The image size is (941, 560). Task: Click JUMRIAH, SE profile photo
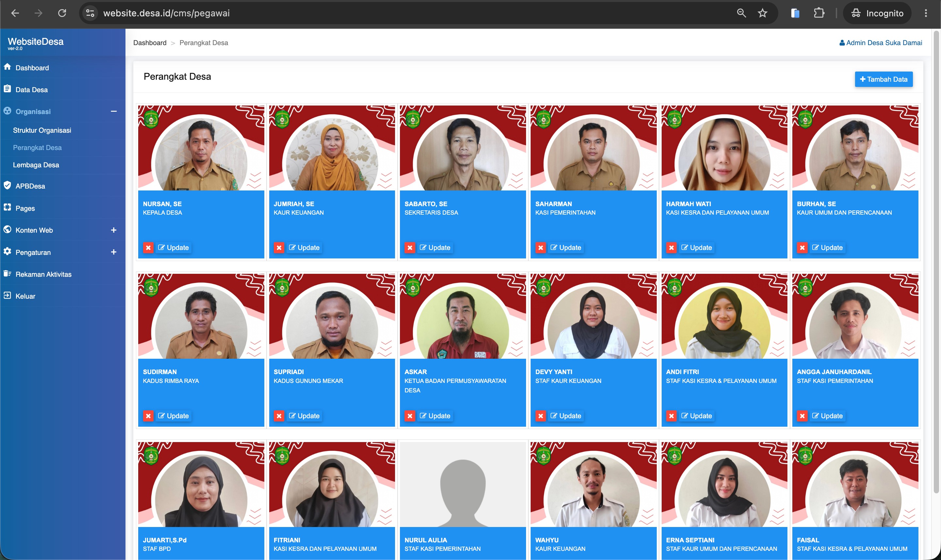(332, 148)
